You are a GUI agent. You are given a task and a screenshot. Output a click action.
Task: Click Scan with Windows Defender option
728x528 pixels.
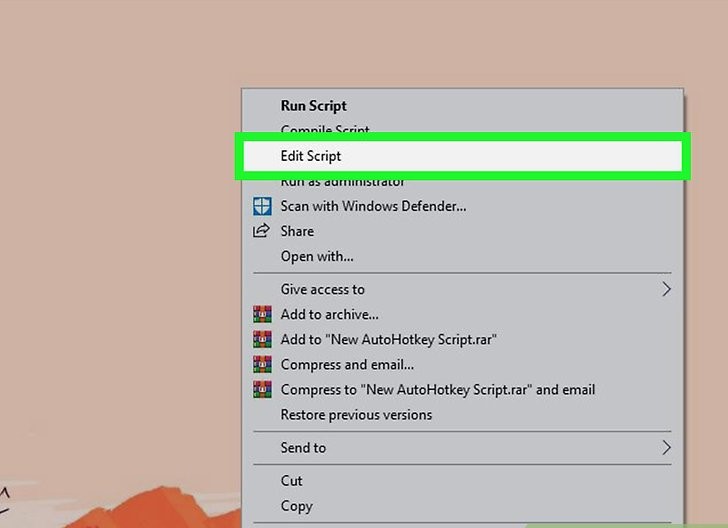coord(462,206)
